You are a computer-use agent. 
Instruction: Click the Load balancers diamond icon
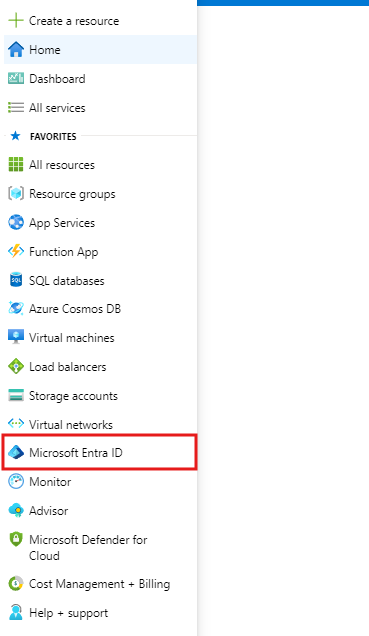tap(16, 367)
